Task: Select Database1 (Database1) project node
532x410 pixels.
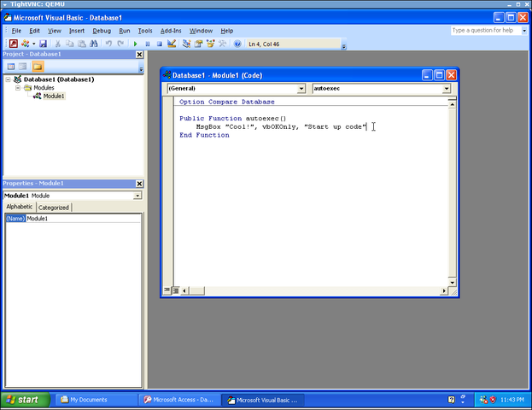Action: click(59, 79)
